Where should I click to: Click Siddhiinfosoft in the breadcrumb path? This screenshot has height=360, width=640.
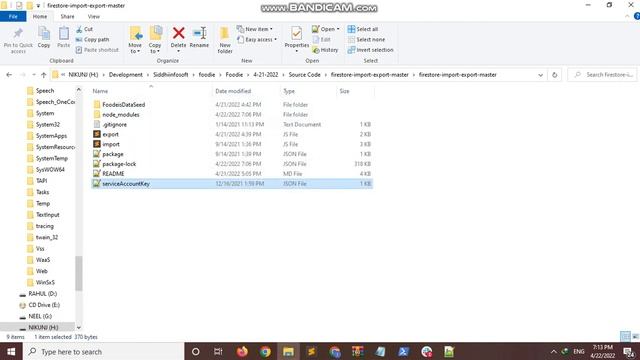[171, 75]
